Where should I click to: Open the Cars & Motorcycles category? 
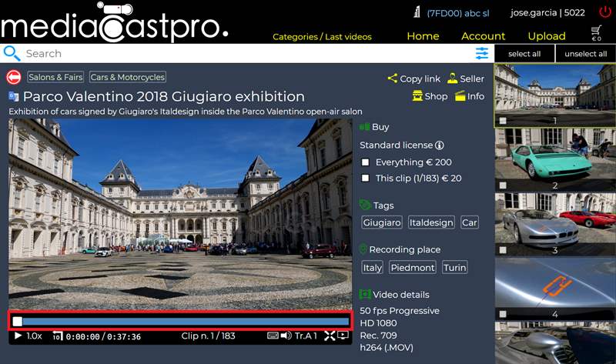pyautogui.click(x=127, y=77)
